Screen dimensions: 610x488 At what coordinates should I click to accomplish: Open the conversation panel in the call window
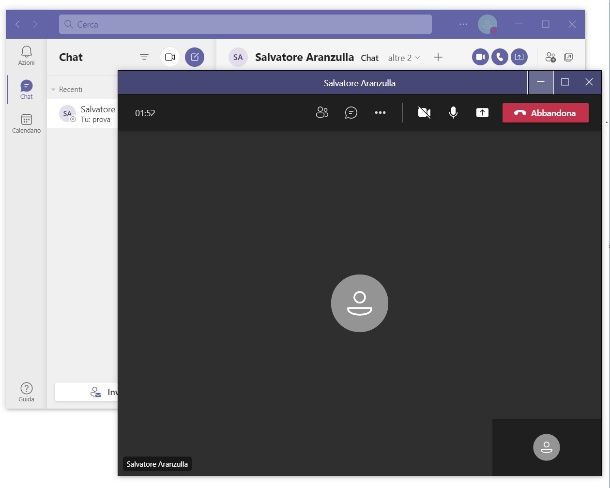pyautogui.click(x=351, y=113)
